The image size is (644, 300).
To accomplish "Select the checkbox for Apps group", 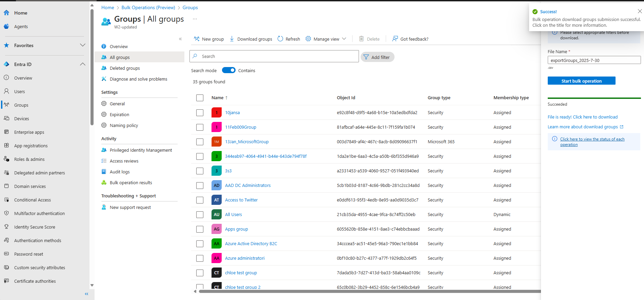I will pyautogui.click(x=200, y=229).
